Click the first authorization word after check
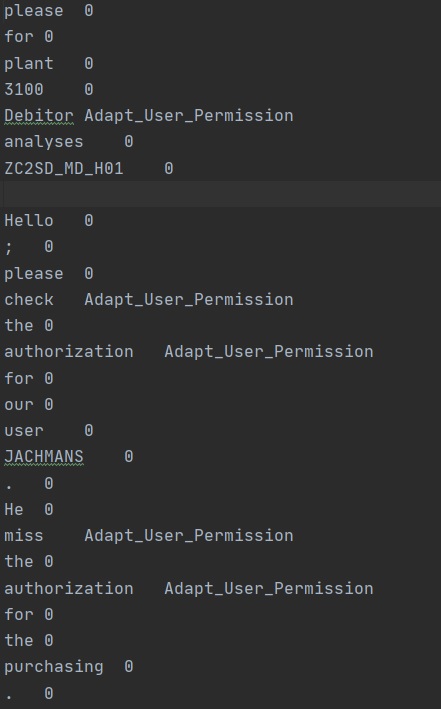 [69, 352]
